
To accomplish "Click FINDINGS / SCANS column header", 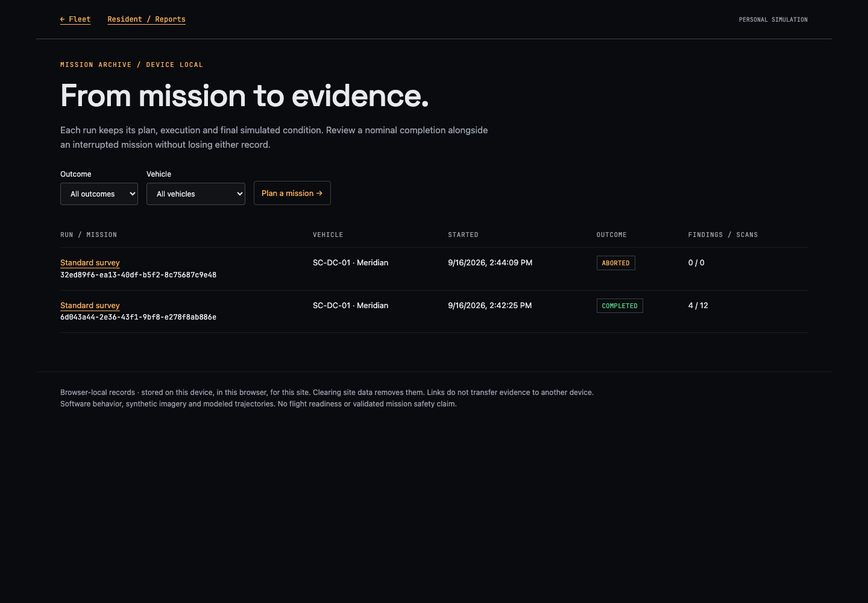I will coord(723,235).
